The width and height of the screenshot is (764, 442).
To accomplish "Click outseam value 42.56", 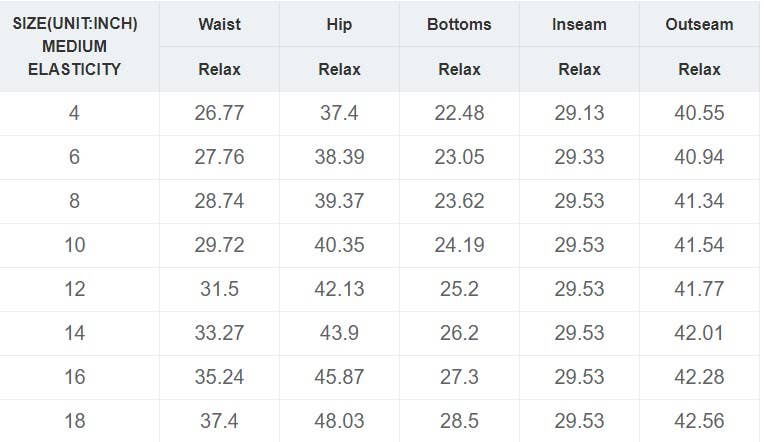I will pyautogui.click(x=699, y=421).
